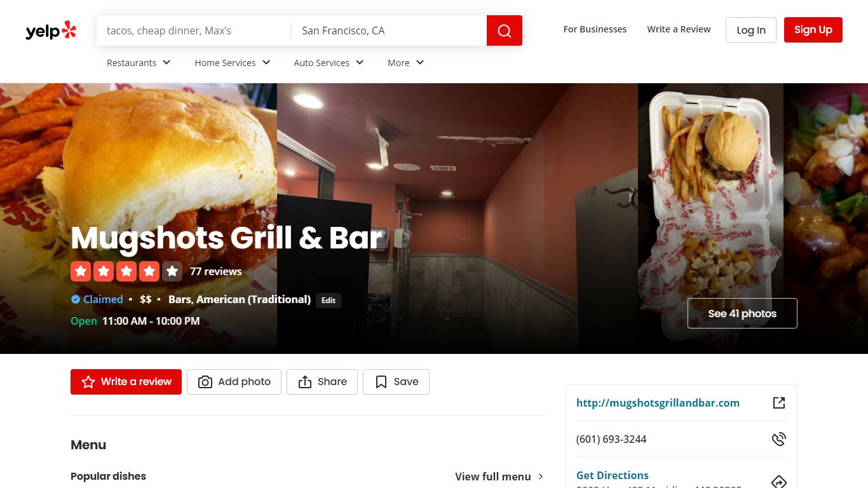Expand the Home Services dropdown
The width and height of the screenshot is (868, 488).
point(233,63)
